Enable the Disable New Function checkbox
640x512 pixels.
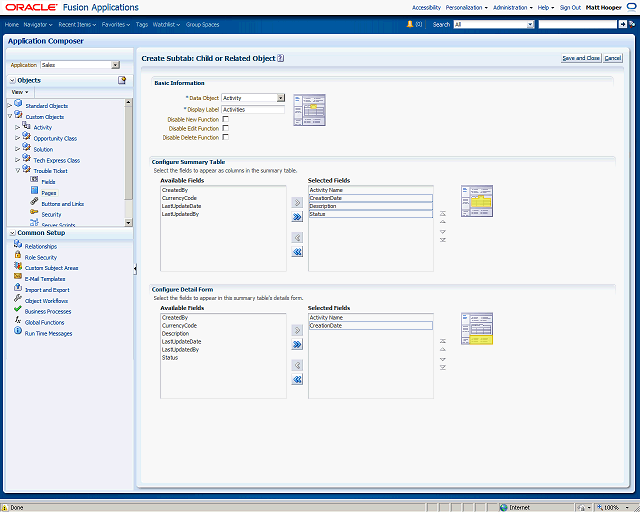(x=225, y=119)
